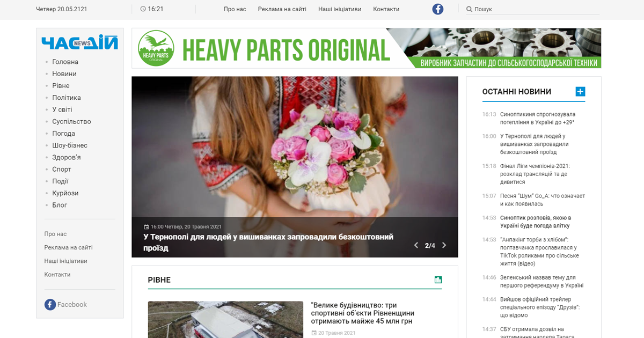Open Про нас in the top menu
This screenshot has width=644, height=338.
click(235, 9)
